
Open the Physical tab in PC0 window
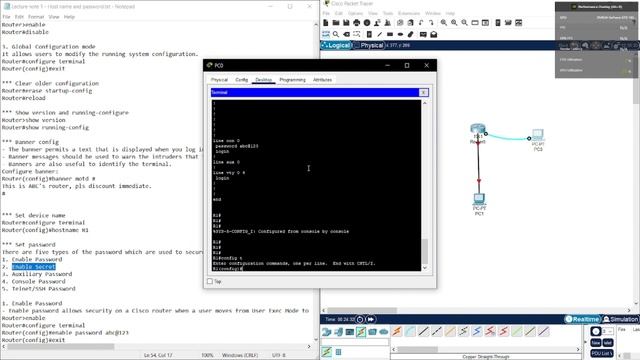pyautogui.click(x=219, y=80)
